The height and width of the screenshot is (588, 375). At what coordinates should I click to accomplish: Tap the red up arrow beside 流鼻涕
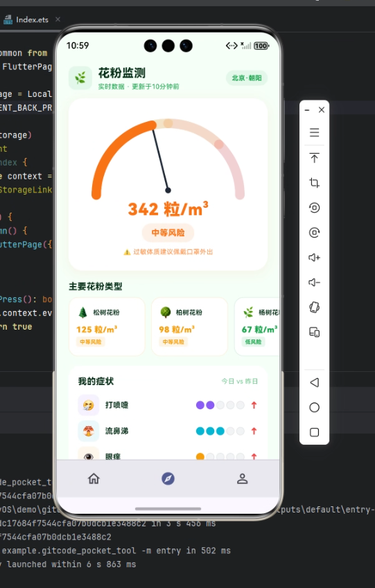(x=254, y=431)
